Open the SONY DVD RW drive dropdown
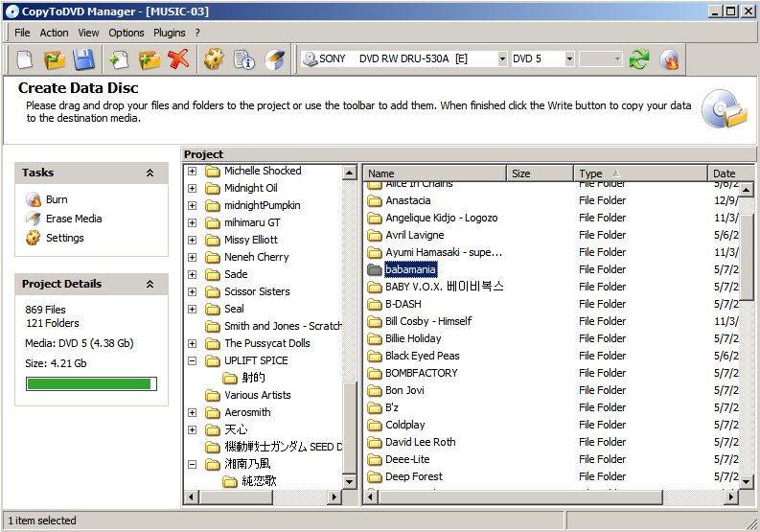This screenshot has height=532, width=760. coord(502,59)
